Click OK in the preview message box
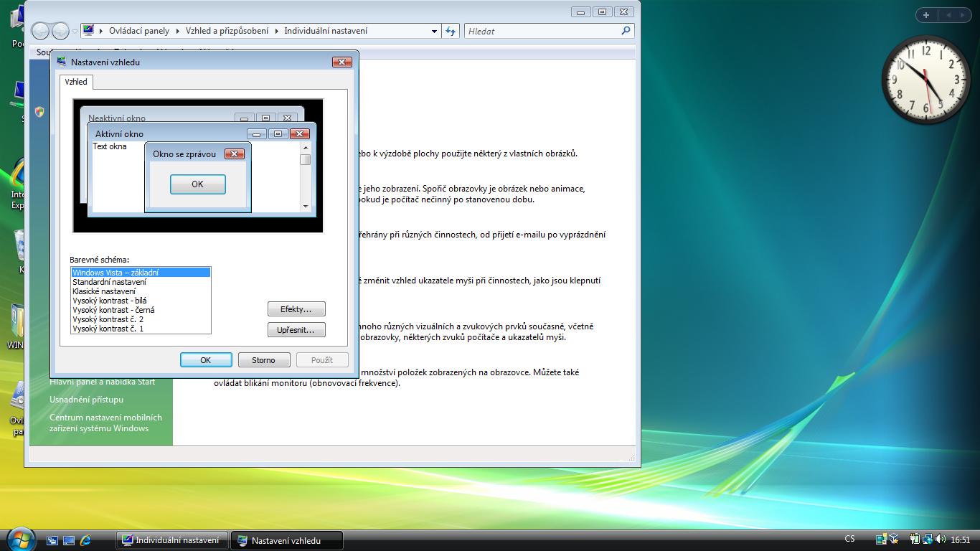 pyautogui.click(x=198, y=184)
